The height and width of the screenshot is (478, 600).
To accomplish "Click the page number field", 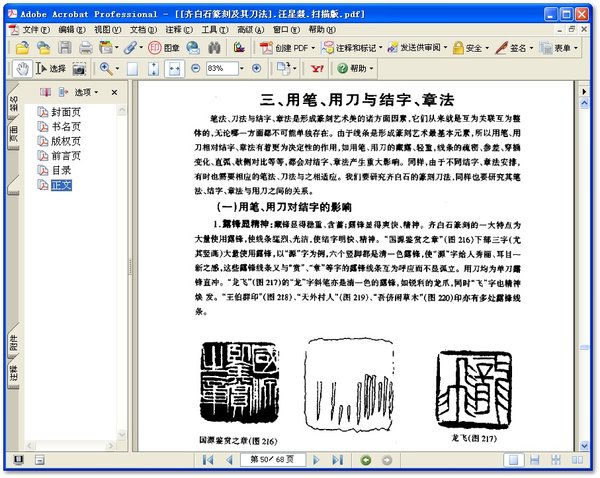I will [275, 460].
